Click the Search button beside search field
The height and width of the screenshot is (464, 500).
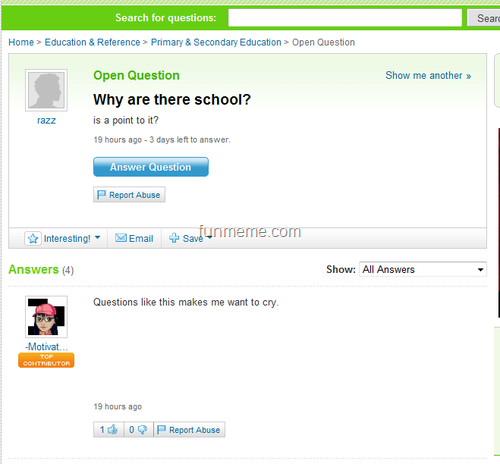point(484,18)
